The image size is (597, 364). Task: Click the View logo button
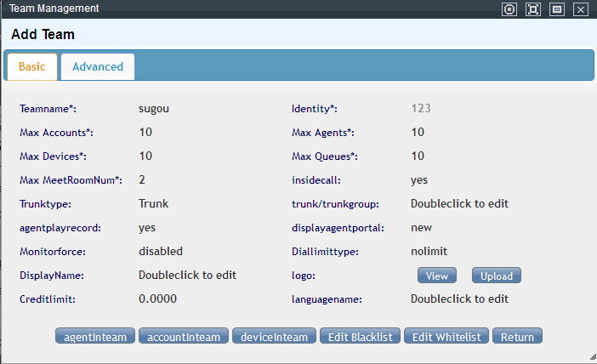[437, 276]
